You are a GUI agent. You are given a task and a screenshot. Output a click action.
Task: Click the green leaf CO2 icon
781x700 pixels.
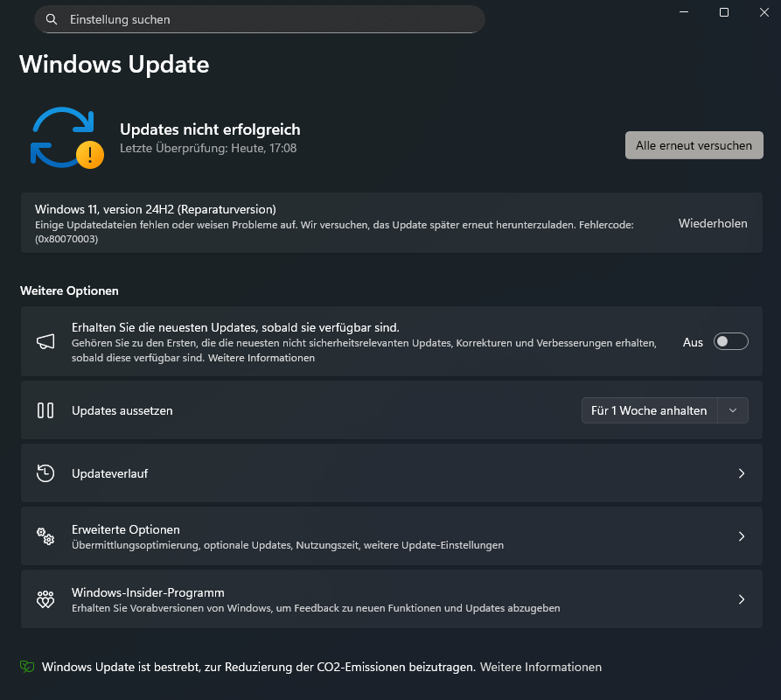(27, 667)
